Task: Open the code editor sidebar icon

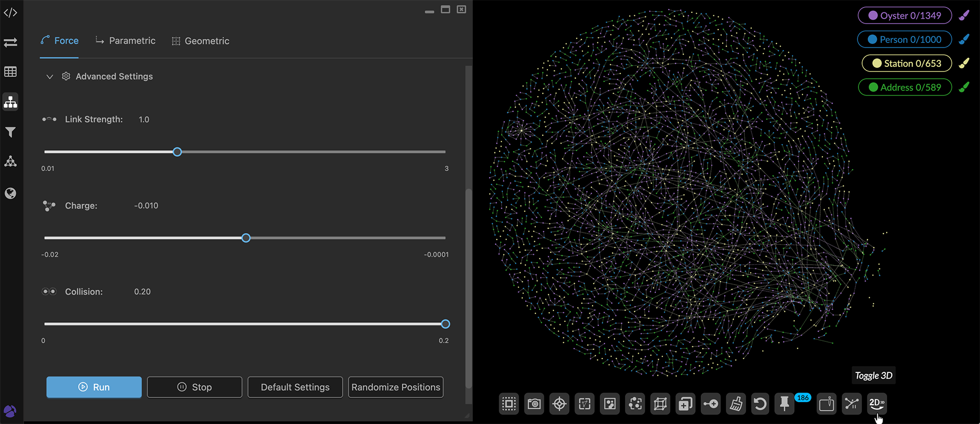Action: pos(10,13)
